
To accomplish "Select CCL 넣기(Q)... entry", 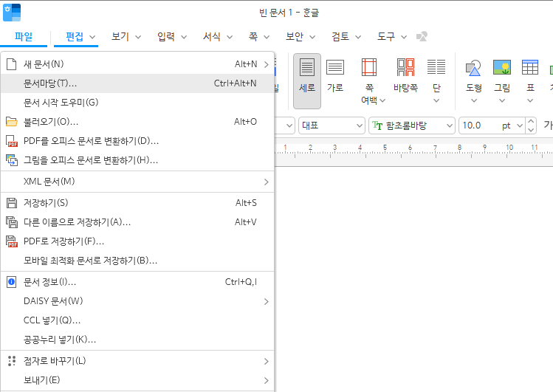I will [x=137, y=320].
